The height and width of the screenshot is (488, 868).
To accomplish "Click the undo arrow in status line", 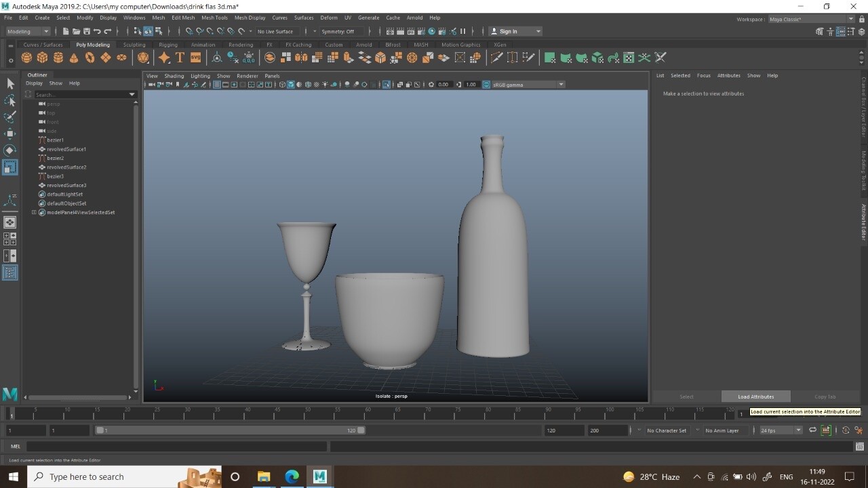I will (x=97, y=31).
